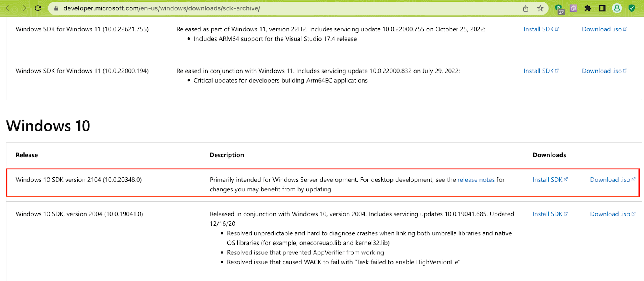
Task: Click the green shield icon
Action: pos(632,8)
